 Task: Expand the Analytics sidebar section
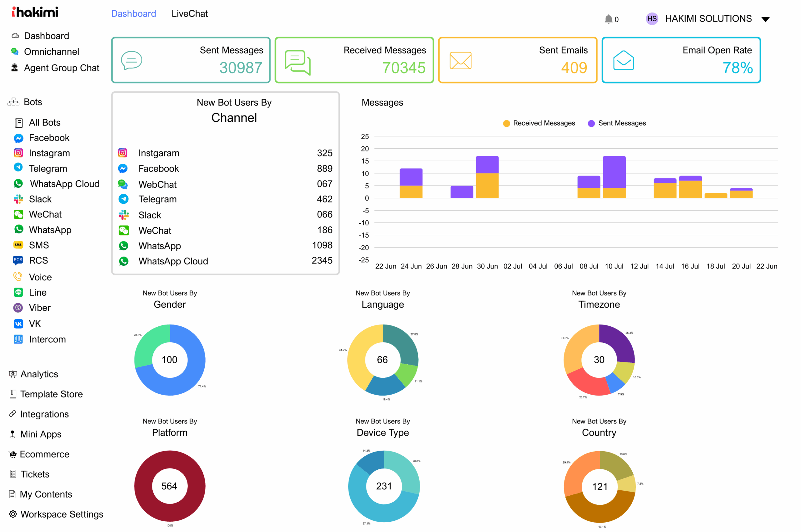39,374
